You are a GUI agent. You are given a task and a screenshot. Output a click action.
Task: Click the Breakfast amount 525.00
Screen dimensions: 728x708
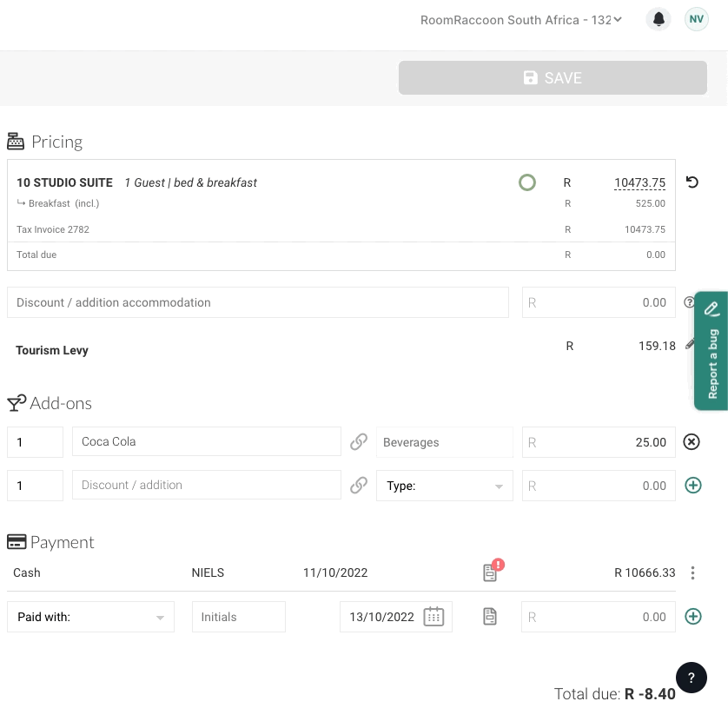click(x=650, y=203)
